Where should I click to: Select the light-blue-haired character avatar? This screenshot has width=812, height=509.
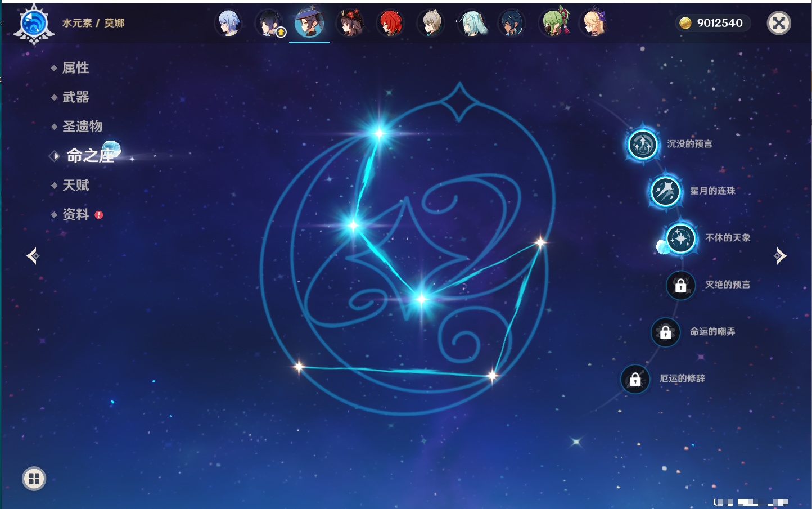(x=228, y=24)
